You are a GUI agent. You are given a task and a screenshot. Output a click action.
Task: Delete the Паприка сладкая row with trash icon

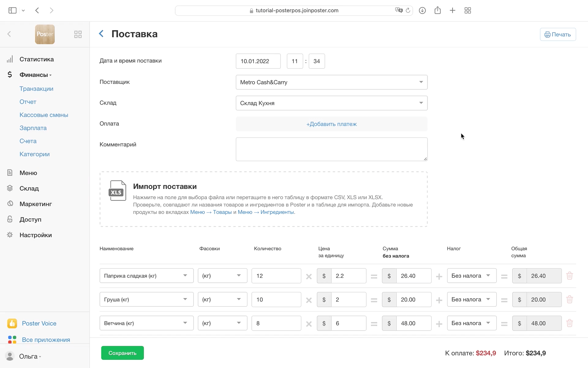[569, 276]
